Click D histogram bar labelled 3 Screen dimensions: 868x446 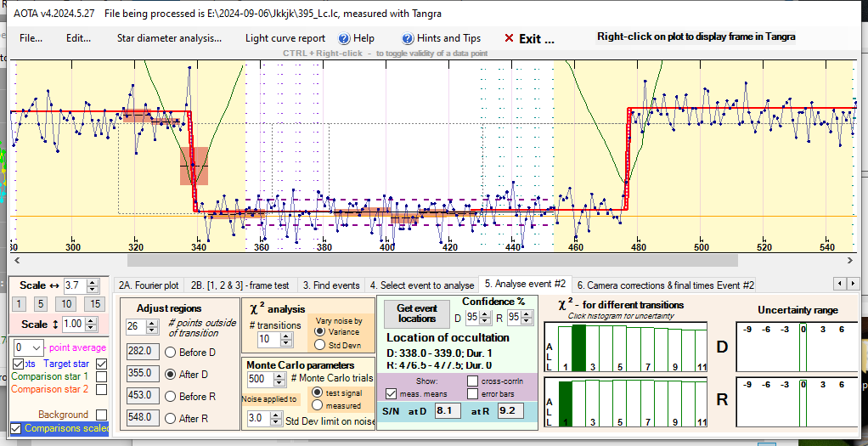click(x=592, y=347)
